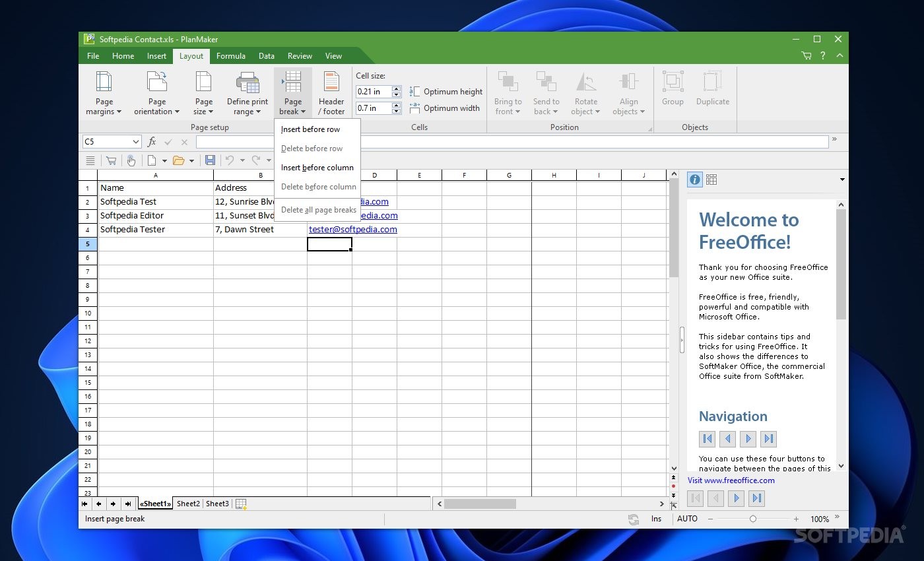Image resolution: width=924 pixels, height=561 pixels.
Task: Click the Save disk icon
Action: pyautogui.click(x=210, y=160)
